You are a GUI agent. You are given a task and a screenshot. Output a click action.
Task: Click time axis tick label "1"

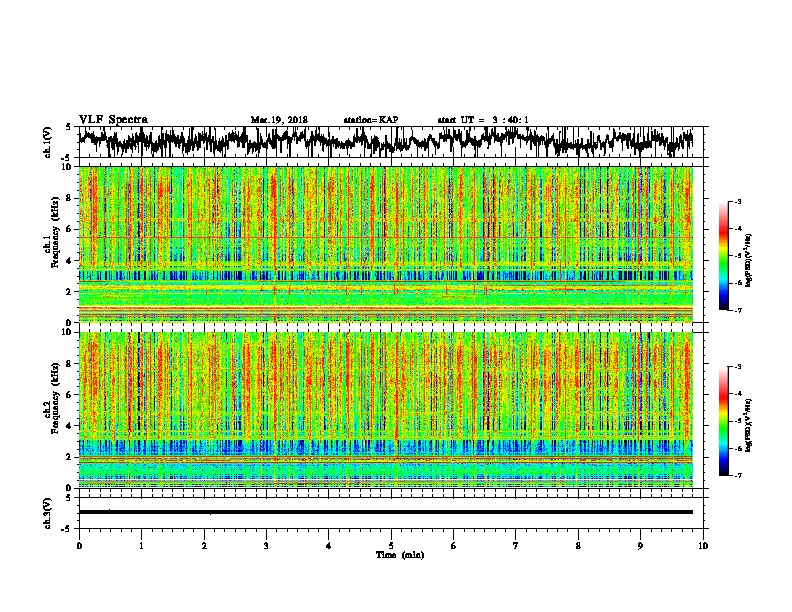click(x=141, y=546)
